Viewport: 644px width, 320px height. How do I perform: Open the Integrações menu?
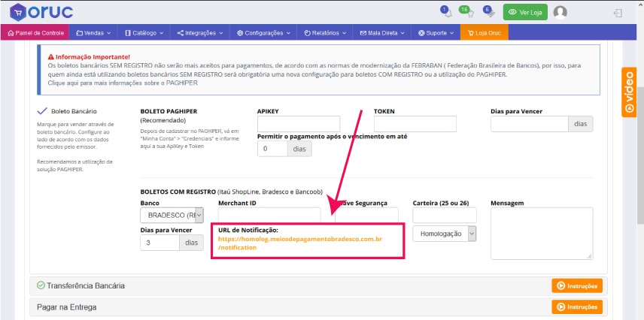click(x=200, y=33)
